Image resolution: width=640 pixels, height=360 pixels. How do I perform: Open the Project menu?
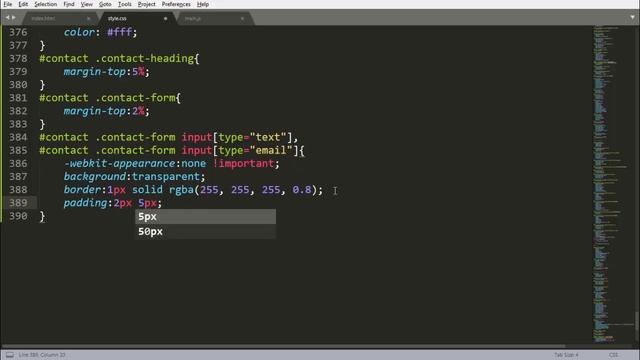(x=147, y=4)
